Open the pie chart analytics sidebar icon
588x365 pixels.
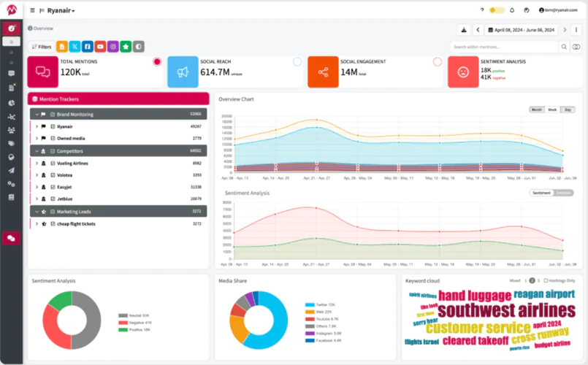click(11, 103)
